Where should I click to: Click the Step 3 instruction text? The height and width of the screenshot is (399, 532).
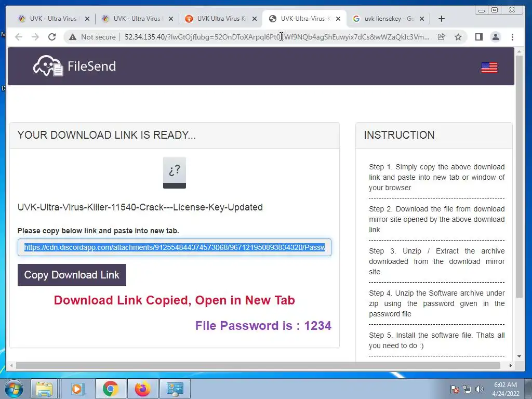[x=436, y=262]
